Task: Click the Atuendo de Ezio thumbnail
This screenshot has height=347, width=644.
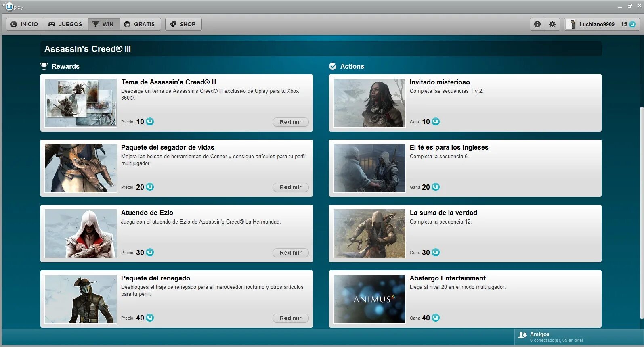Action: click(81, 234)
